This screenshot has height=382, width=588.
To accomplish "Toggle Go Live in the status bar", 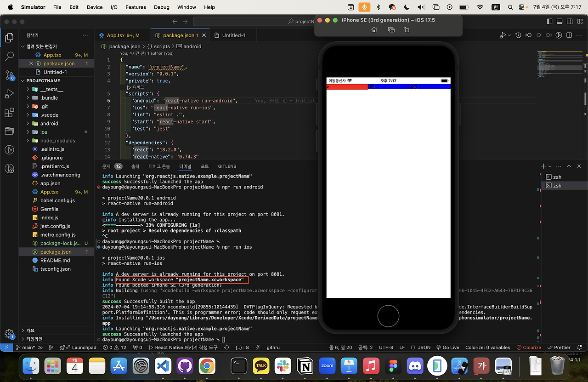I will [447, 348].
